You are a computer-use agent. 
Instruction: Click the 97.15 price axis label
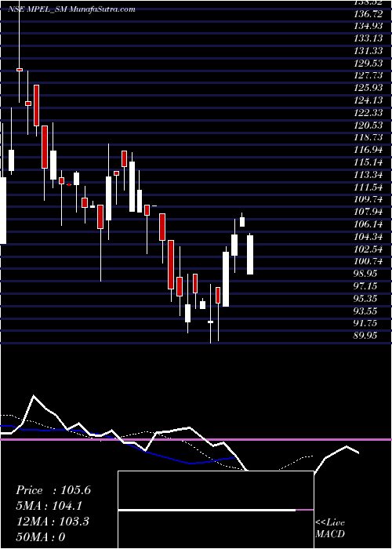365,286
